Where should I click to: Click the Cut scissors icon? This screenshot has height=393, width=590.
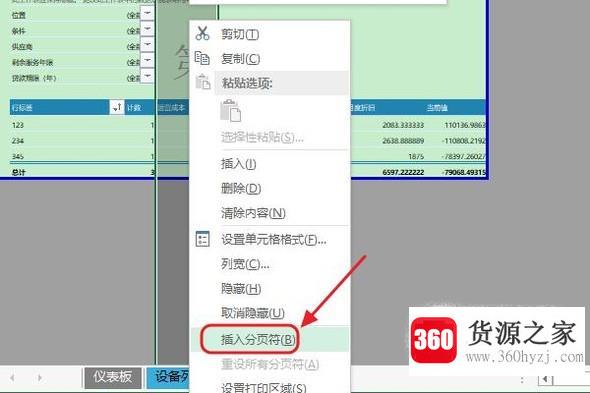pos(202,34)
